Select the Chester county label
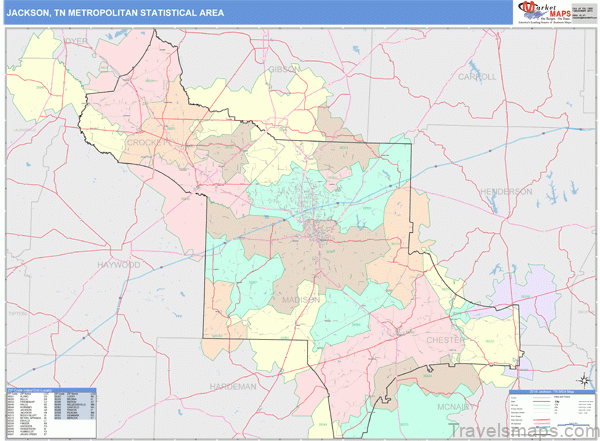Screen dimensions: 600x441 [446, 340]
